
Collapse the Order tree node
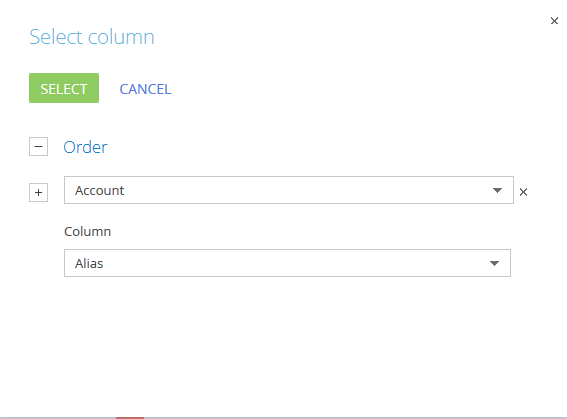[x=38, y=146]
